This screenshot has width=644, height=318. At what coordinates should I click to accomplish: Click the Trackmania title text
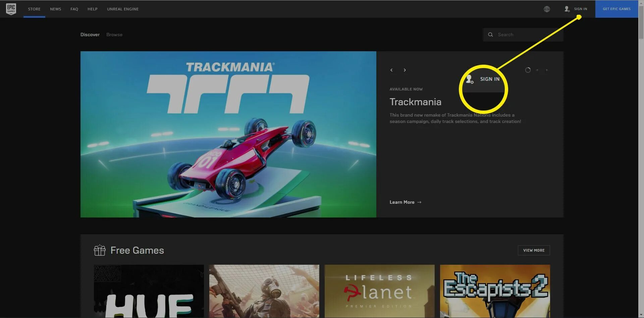415,102
